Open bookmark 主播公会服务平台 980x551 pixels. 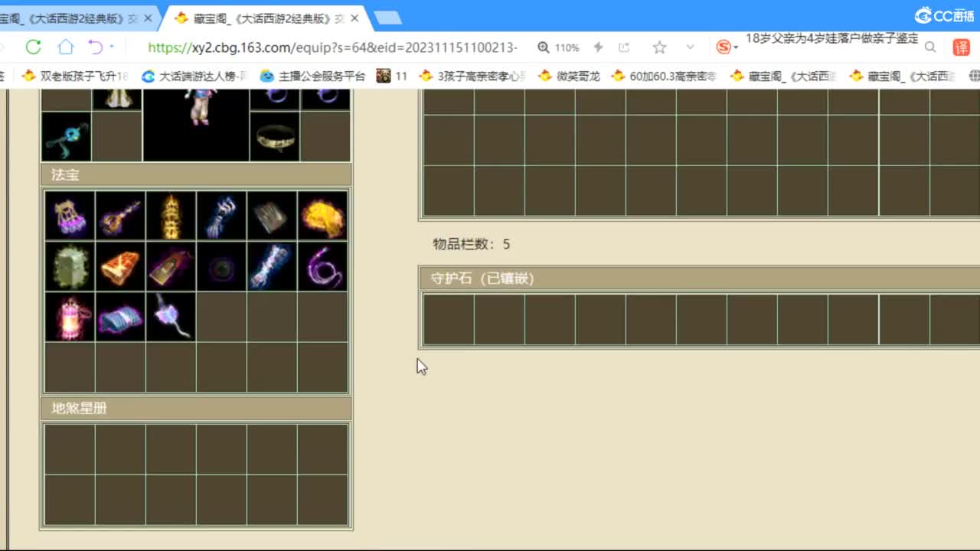point(312,77)
